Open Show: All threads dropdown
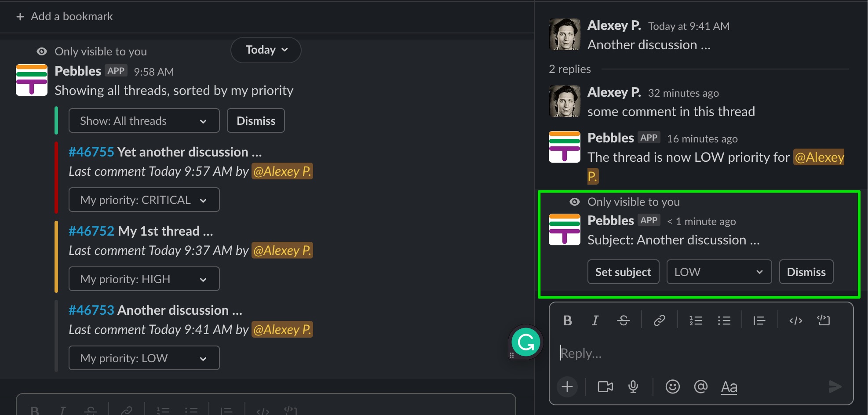The width and height of the screenshot is (868, 415). point(144,120)
